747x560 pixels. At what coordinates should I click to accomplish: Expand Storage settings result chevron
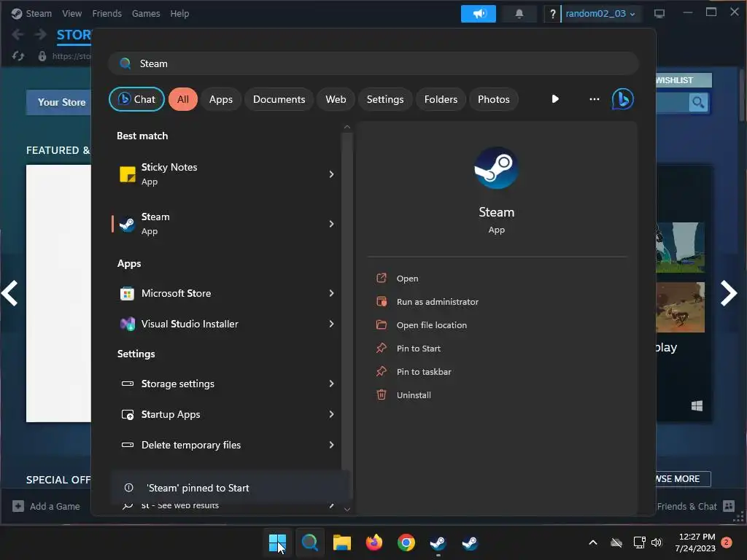332,384
